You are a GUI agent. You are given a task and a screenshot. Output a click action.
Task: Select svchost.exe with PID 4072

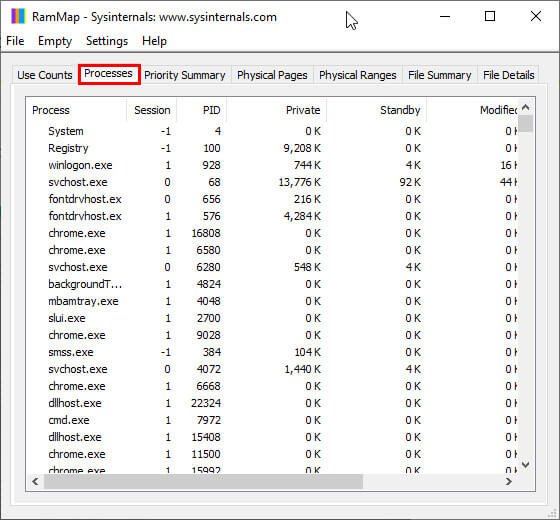tap(272, 369)
